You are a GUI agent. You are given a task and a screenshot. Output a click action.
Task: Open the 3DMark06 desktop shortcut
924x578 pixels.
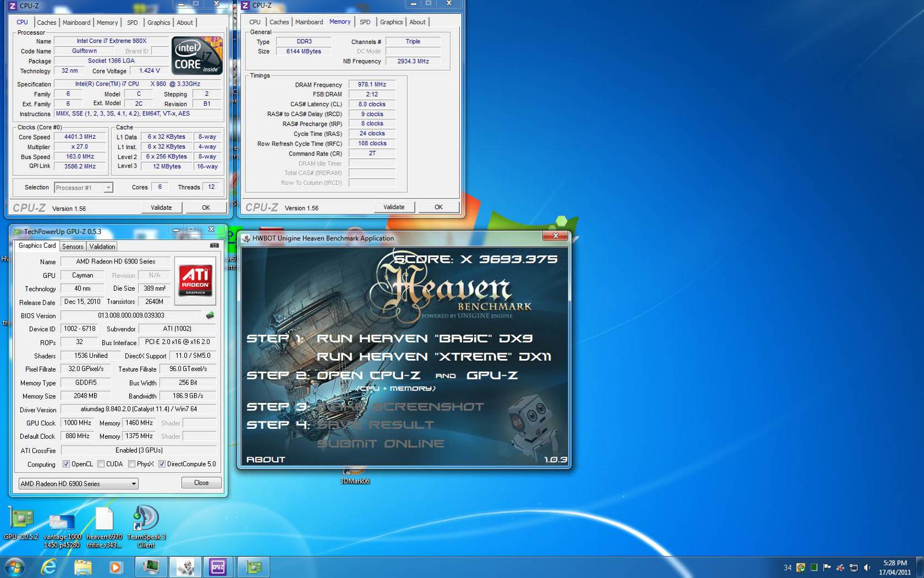[355, 475]
